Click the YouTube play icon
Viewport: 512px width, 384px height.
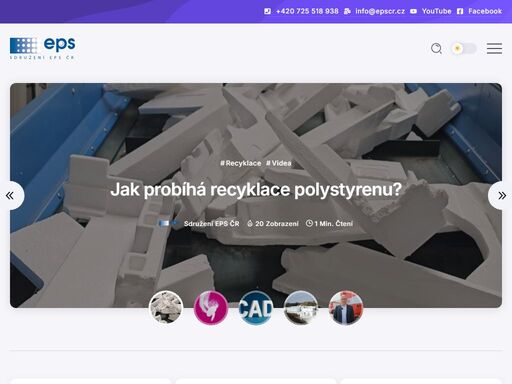click(413, 11)
